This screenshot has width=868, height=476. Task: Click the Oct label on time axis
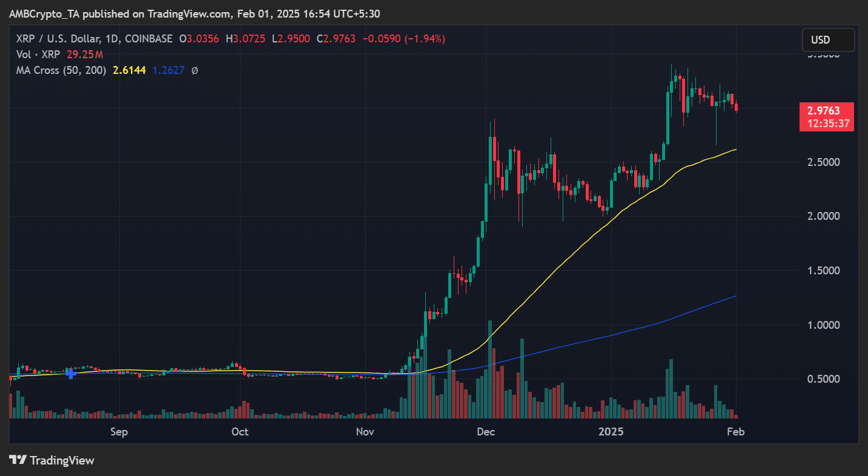pyautogui.click(x=240, y=432)
